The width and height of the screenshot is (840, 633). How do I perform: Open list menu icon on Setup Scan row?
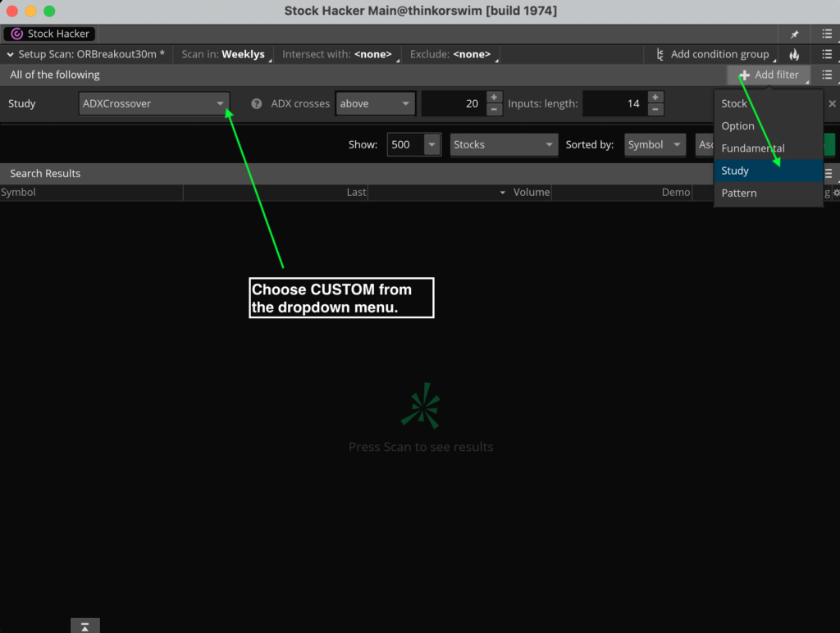coord(827,54)
